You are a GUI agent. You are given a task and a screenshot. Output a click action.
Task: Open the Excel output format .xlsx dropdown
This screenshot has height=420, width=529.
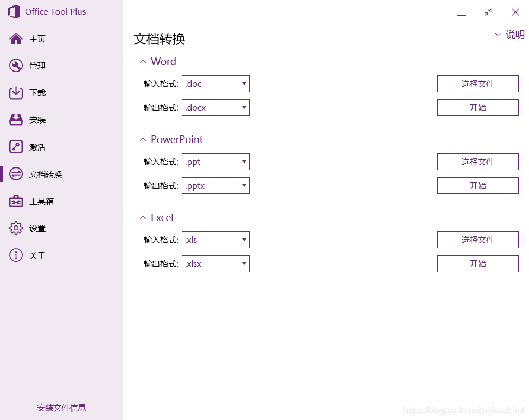coord(215,263)
